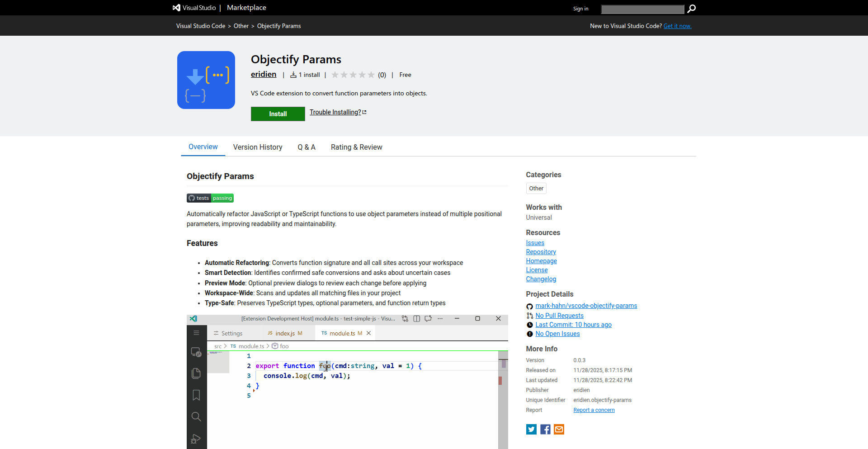Open mark-hahn/vscode-objectify-params repository link
The width and height of the screenshot is (868, 449).
pyautogui.click(x=586, y=306)
